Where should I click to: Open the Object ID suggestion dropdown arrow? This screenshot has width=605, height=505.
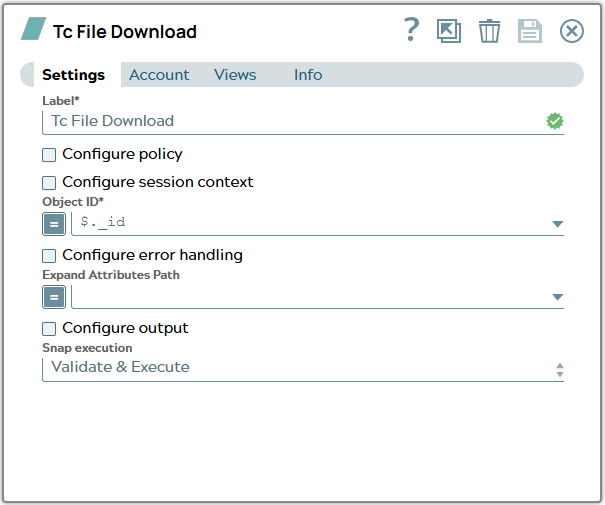[558, 224]
